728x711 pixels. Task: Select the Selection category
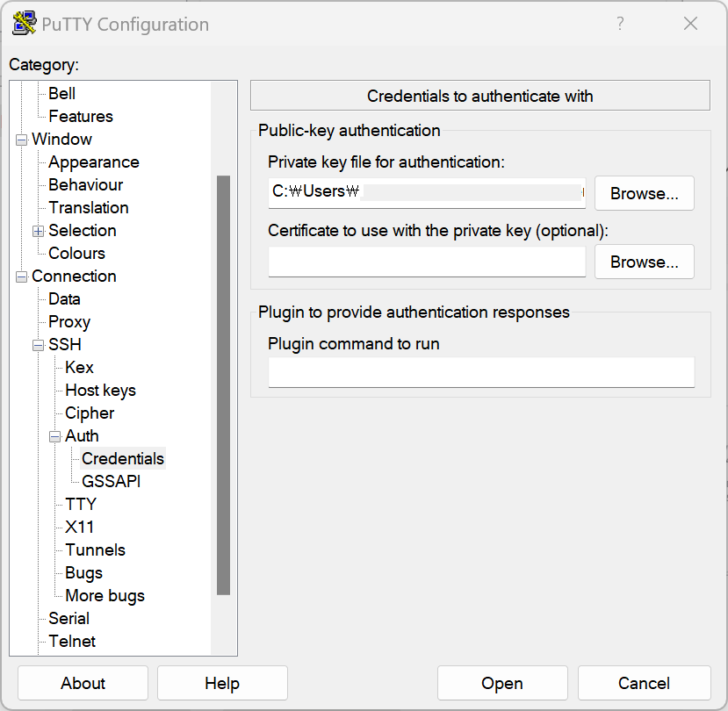[x=83, y=230]
